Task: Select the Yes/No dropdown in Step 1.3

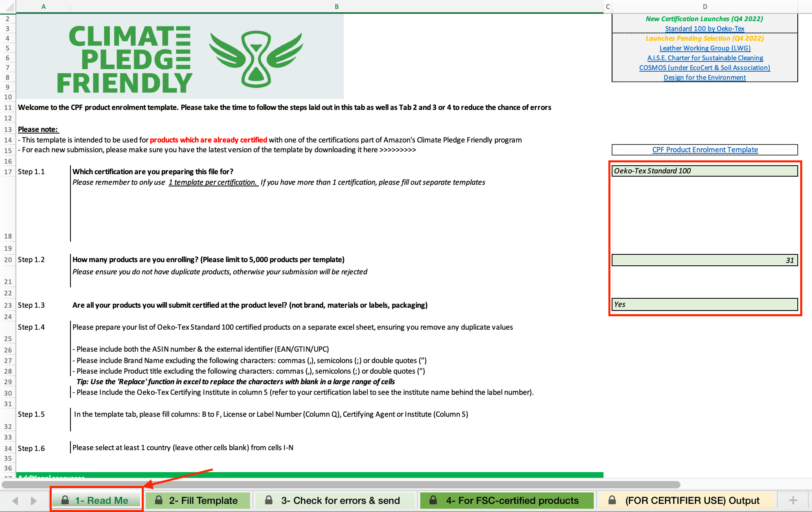Action: tap(703, 304)
